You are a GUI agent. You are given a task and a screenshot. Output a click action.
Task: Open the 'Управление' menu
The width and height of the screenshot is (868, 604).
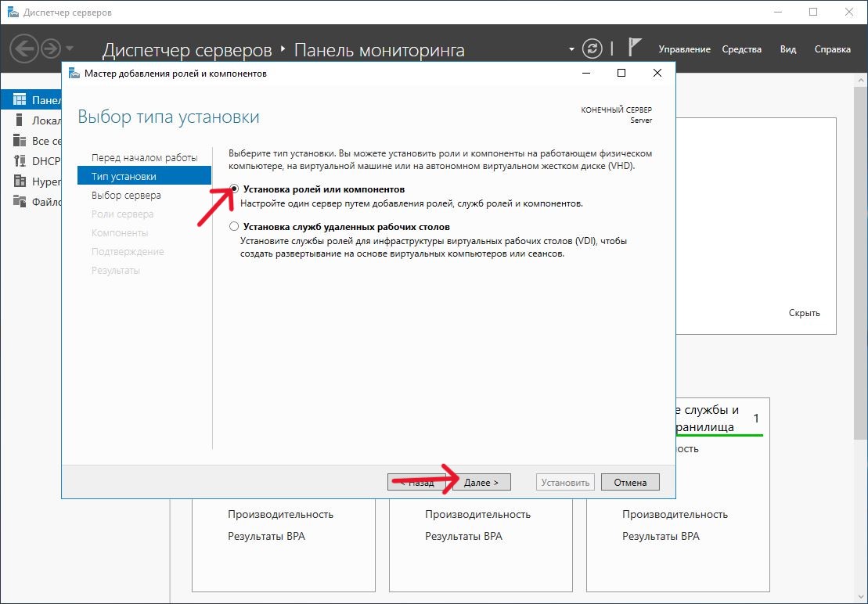point(684,49)
